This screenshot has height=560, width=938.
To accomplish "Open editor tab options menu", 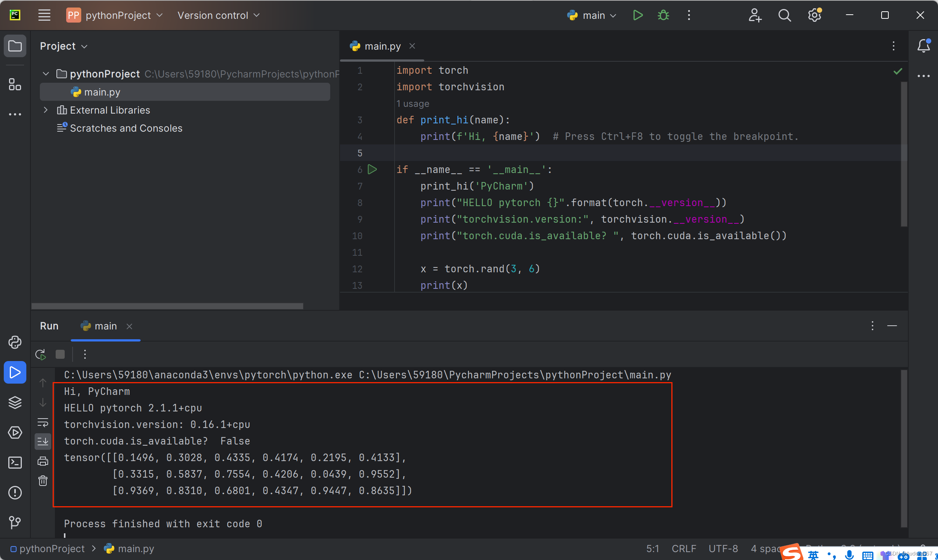I will tap(894, 46).
